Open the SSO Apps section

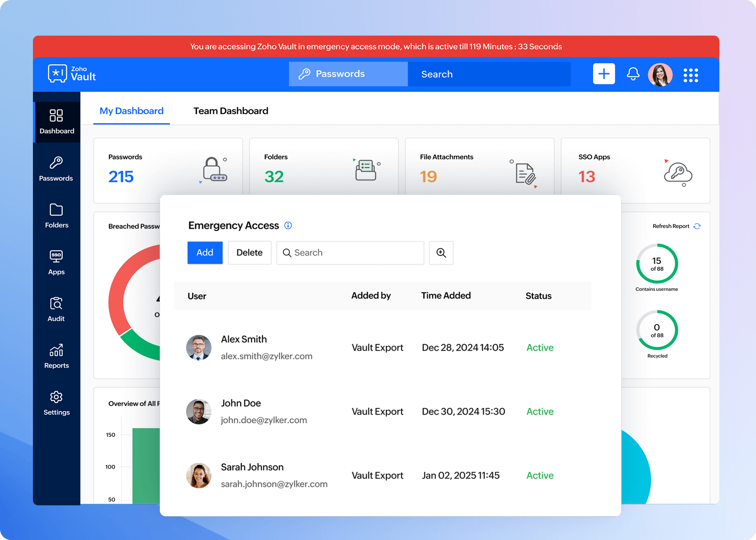coord(56,262)
